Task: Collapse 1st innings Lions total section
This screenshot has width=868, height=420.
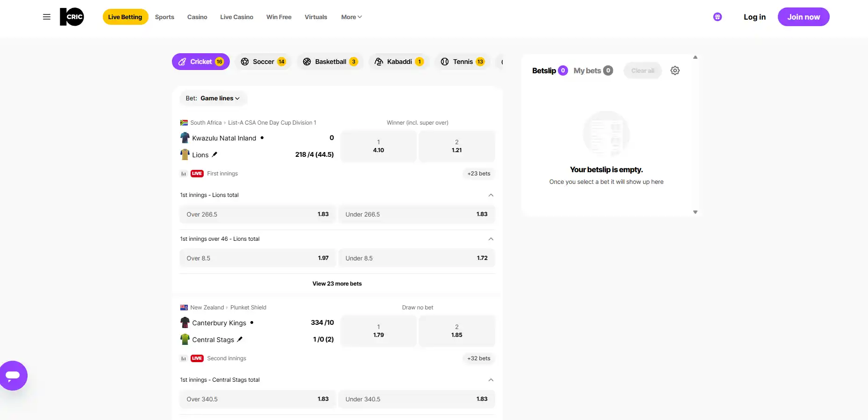Action: [x=491, y=195]
